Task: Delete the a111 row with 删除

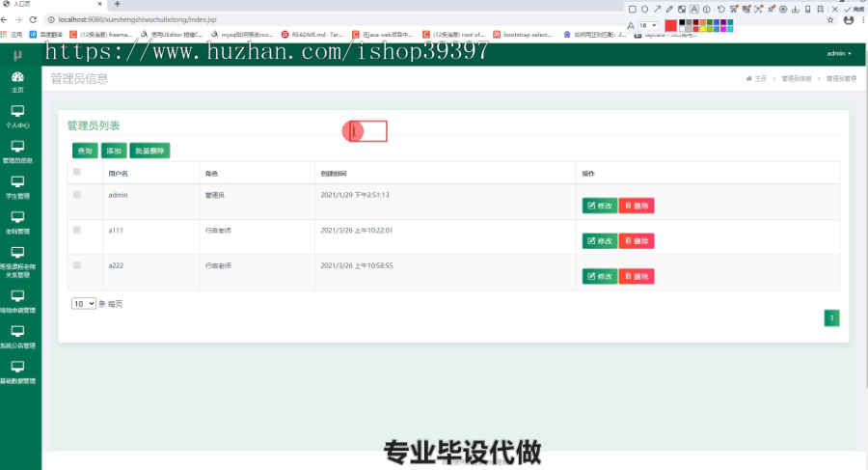Action: (637, 241)
